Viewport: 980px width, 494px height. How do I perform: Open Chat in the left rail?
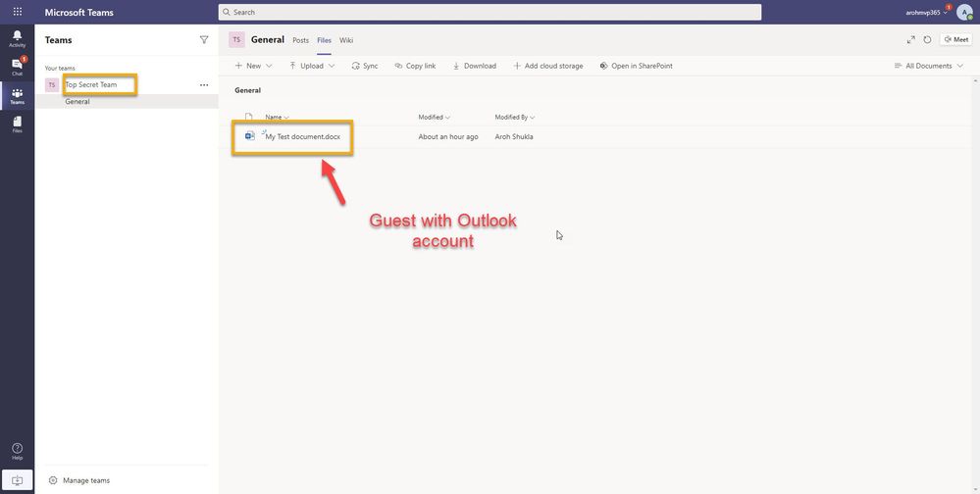pos(18,67)
